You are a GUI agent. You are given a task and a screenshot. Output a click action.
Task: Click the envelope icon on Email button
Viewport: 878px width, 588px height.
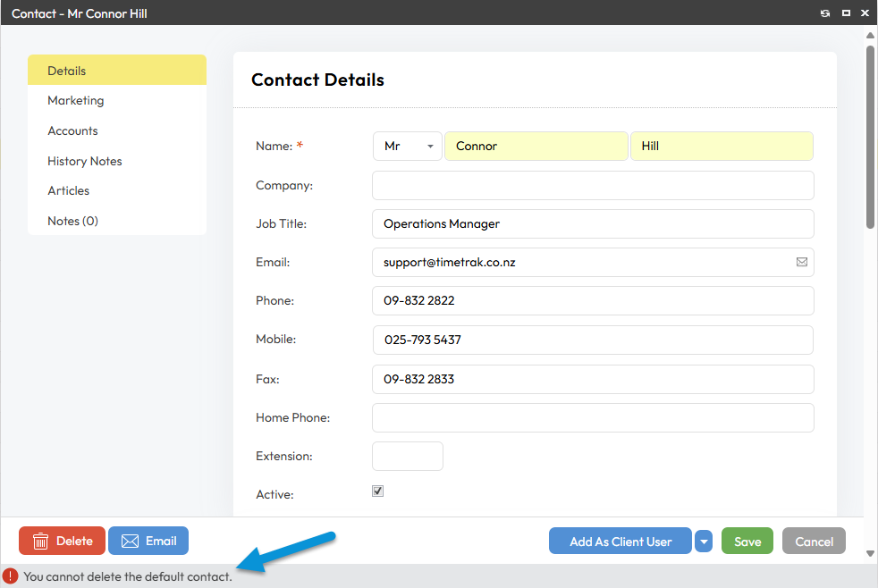(130, 541)
